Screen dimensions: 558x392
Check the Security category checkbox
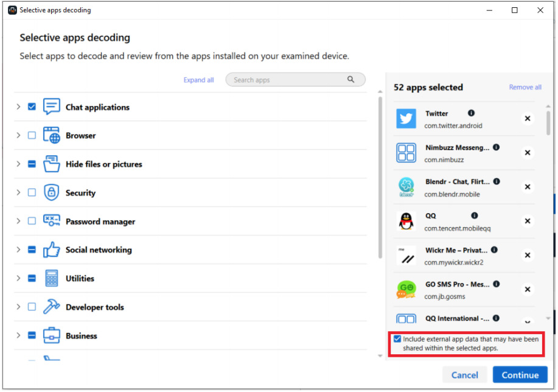32,192
